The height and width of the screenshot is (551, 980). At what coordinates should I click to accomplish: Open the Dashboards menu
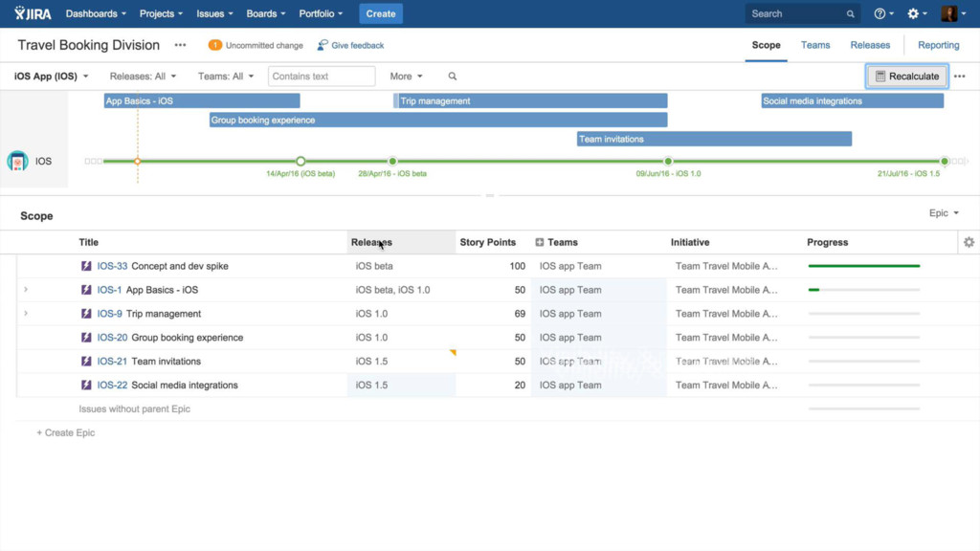(x=96, y=13)
